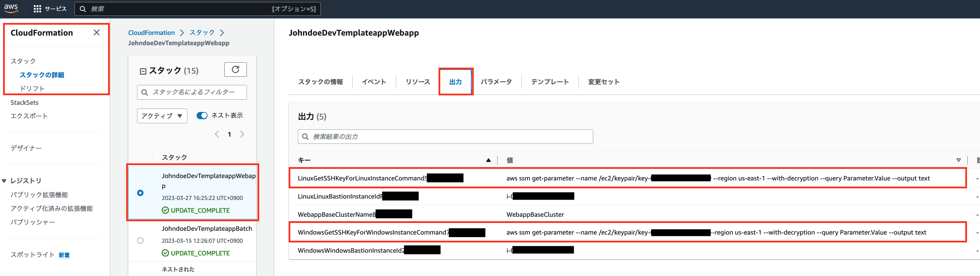Click the LinuxGetSSHKeyForLinuxInstanceCommand output key
Screen dimensions: 980x276
pos(362,178)
